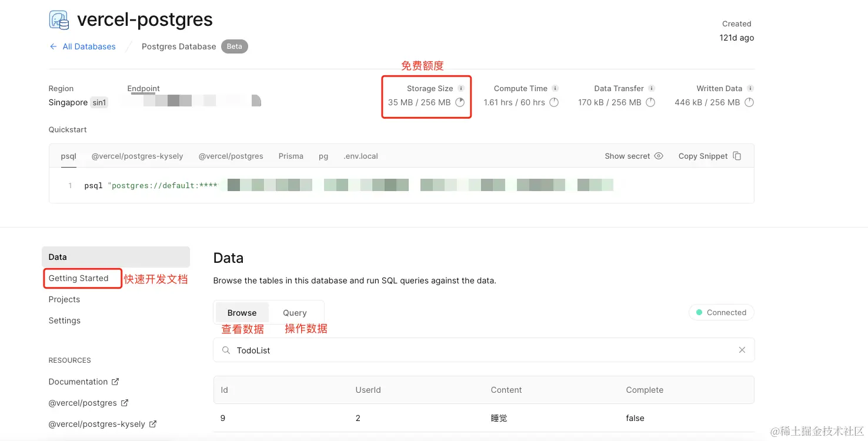Click the vercel-postgres database logo icon
This screenshot has width=868, height=441.
pyautogui.click(x=59, y=20)
